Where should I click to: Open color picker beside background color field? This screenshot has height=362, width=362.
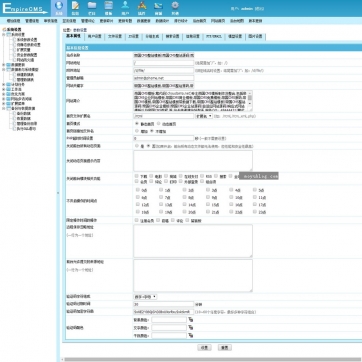coord(191,320)
